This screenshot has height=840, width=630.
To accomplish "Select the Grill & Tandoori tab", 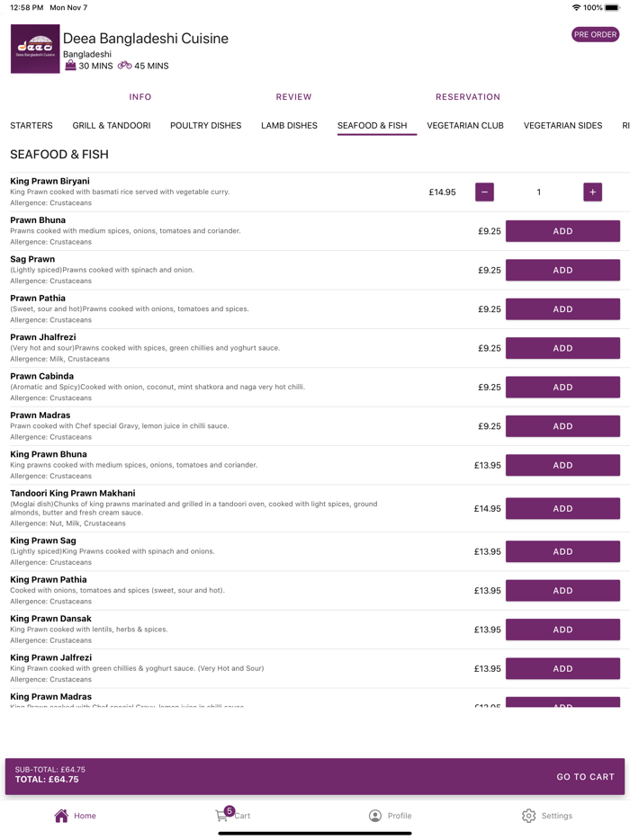I will (112, 126).
